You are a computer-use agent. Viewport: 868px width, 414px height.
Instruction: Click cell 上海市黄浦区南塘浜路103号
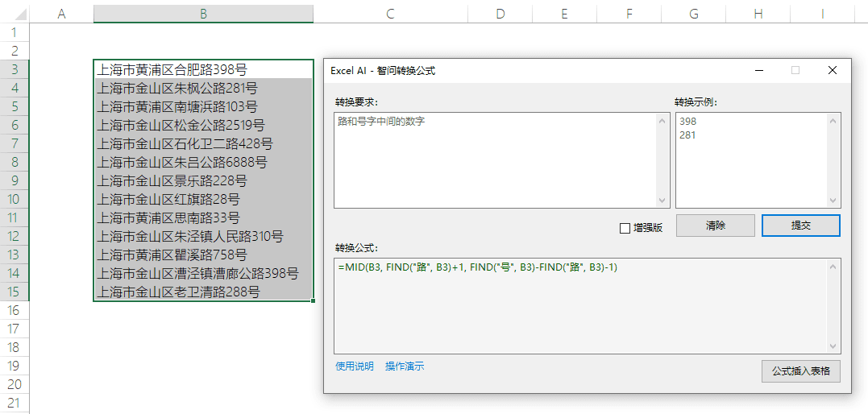(204, 106)
